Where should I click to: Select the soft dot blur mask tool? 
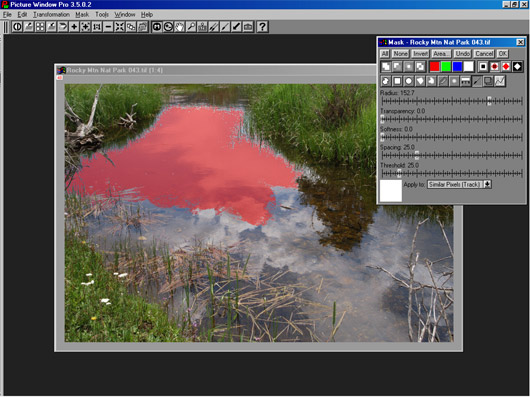[454, 81]
